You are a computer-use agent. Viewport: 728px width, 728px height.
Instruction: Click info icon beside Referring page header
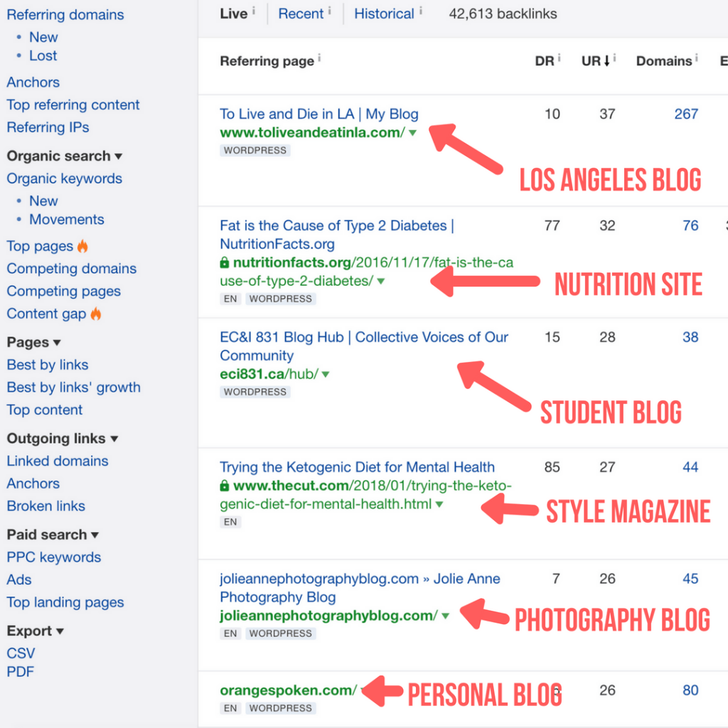coord(319,58)
